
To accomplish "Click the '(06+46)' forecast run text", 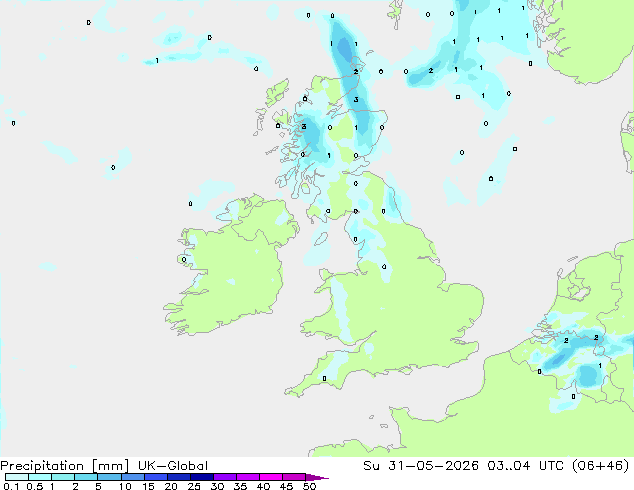I will 601,466.
